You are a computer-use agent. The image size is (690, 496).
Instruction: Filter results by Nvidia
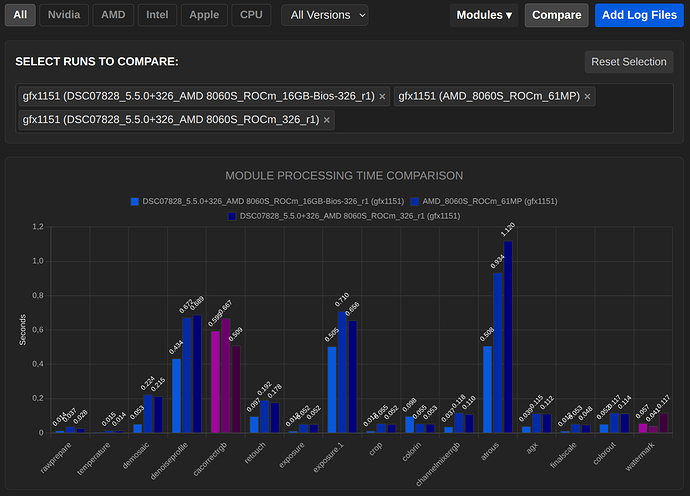click(64, 15)
